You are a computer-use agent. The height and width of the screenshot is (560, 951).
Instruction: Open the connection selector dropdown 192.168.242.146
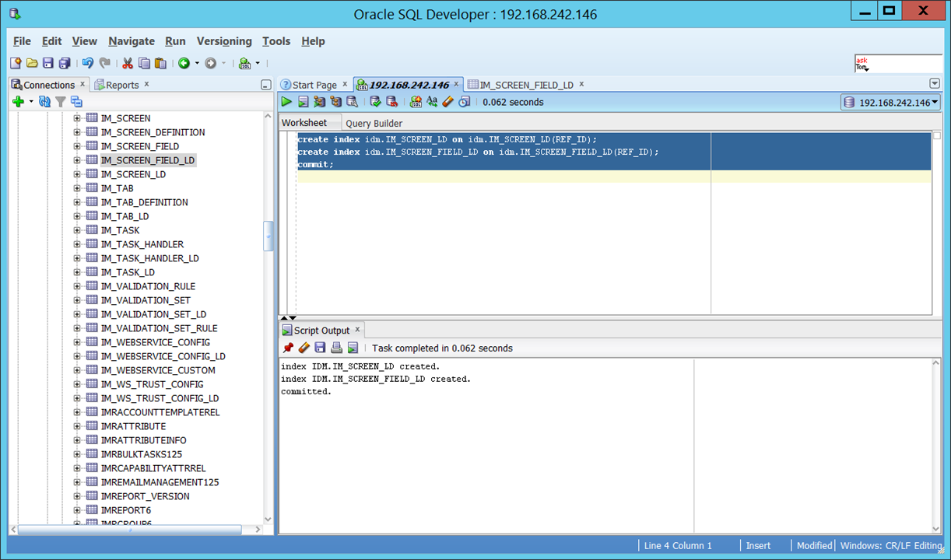click(x=890, y=102)
